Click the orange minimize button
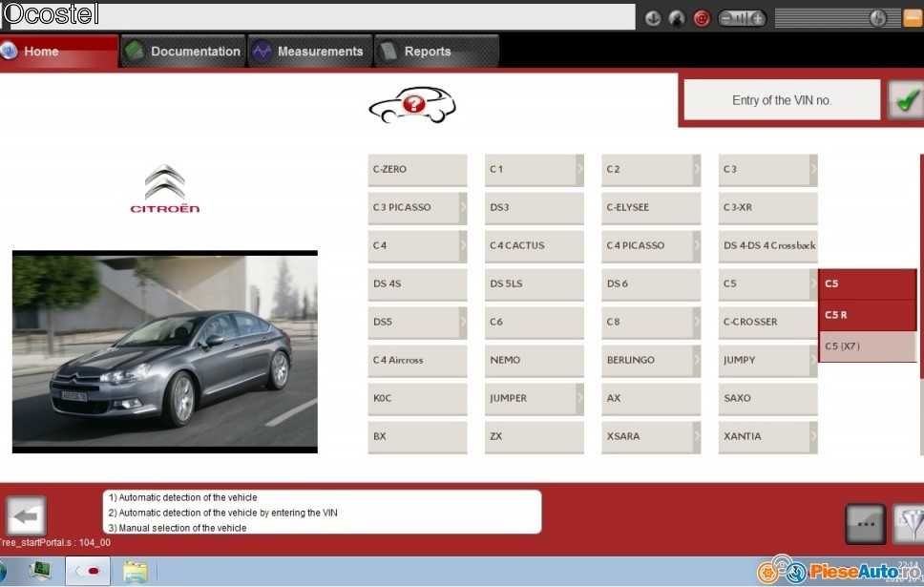Image resolution: width=924 pixels, height=587 pixels. point(913,18)
